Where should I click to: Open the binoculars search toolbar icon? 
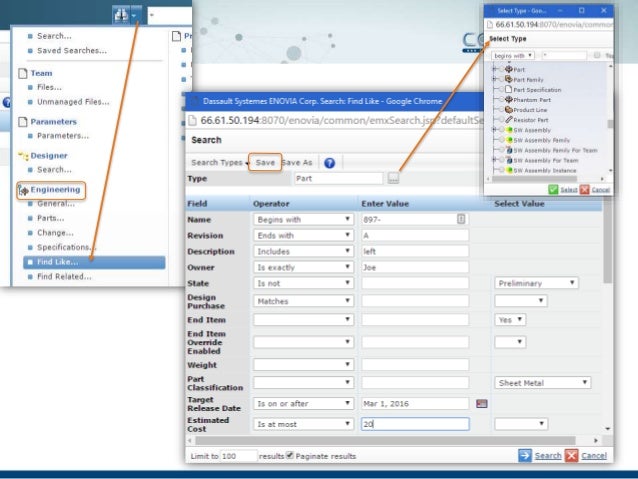tap(121, 15)
